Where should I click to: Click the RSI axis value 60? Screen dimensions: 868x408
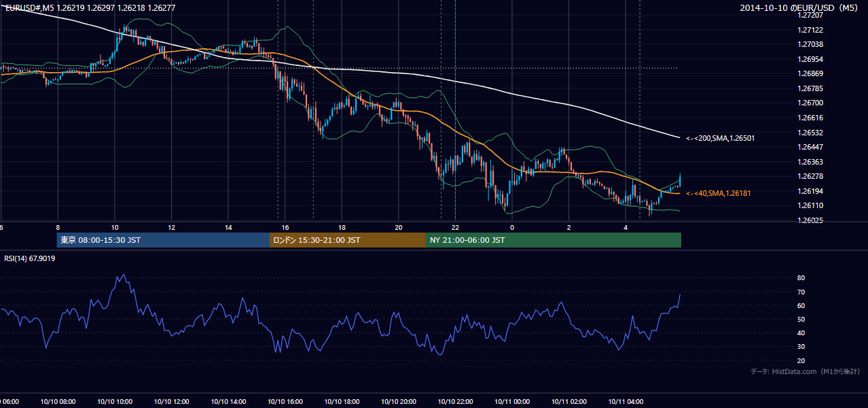click(x=801, y=305)
